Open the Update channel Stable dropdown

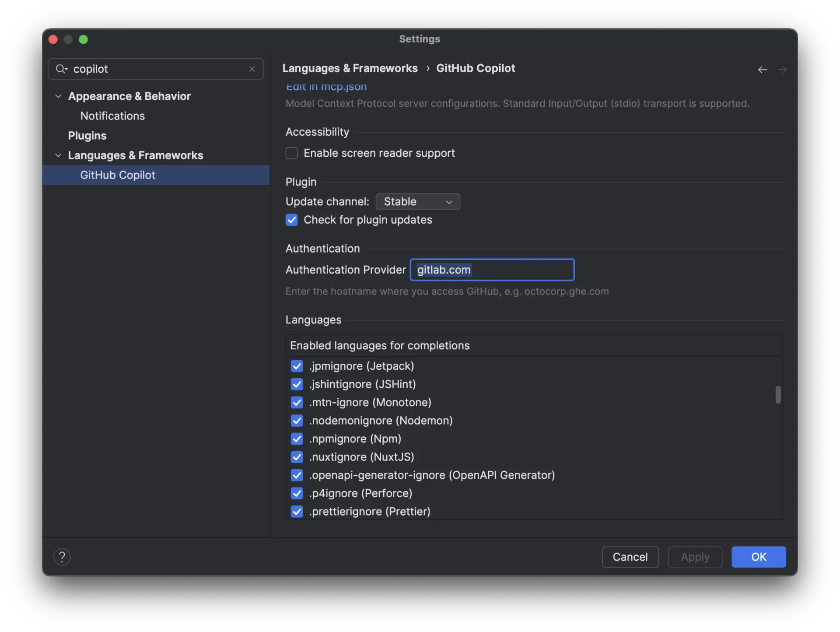coord(418,201)
